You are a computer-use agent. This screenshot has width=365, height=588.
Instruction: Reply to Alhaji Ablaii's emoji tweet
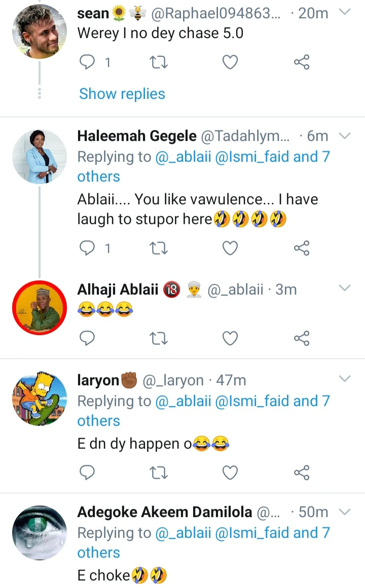[88, 338]
